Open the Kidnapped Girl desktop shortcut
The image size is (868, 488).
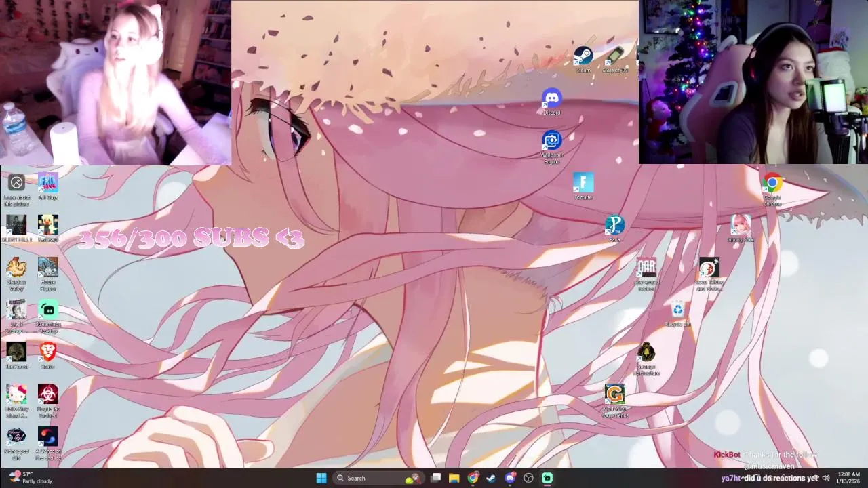16,444
